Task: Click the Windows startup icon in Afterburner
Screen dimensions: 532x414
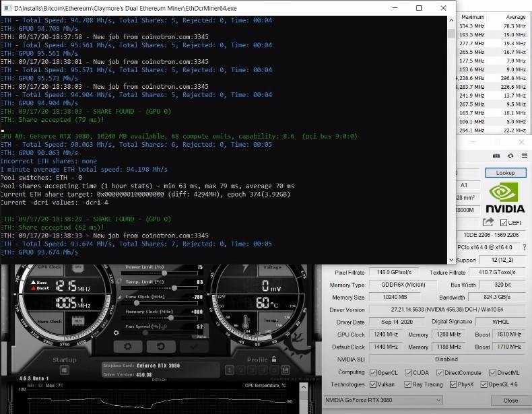Action: pyautogui.click(x=65, y=370)
